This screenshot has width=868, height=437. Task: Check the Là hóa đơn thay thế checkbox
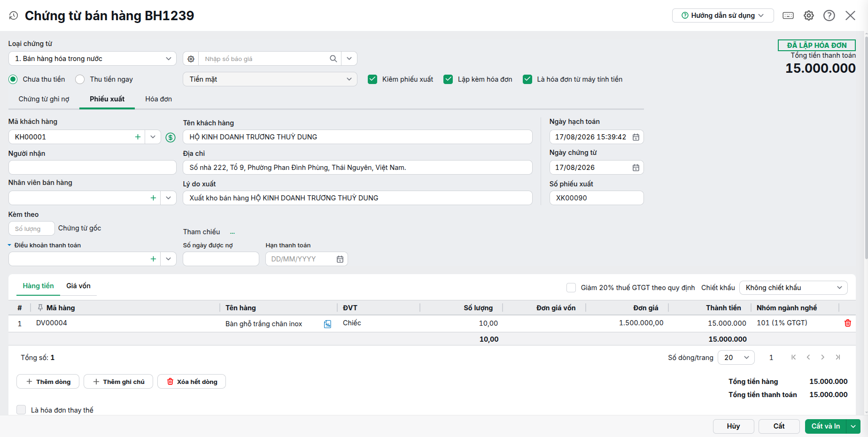pos(21,410)
